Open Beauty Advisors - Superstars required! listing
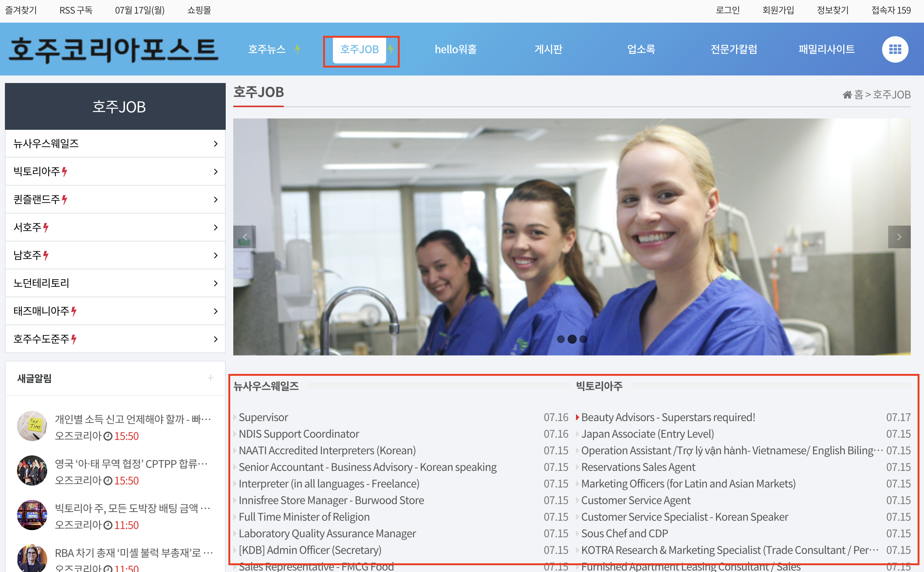Viewport: 924px width, 572px height. pyautogui.click(x=668, y=417)
